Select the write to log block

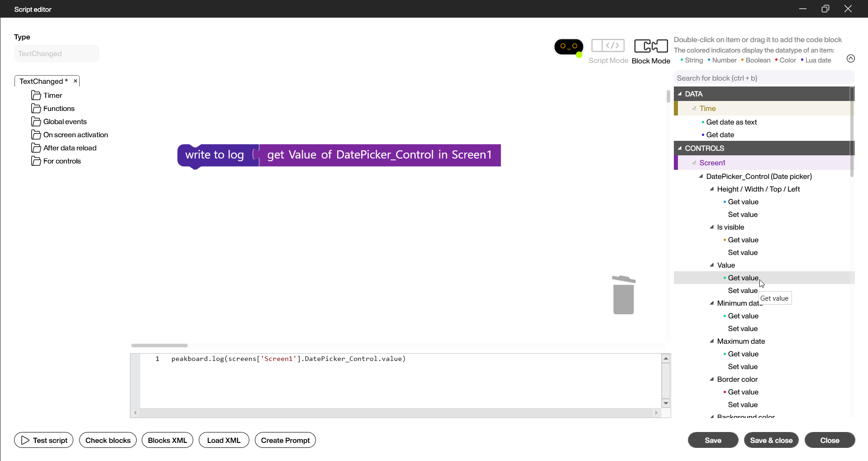[x=214, y=155]
